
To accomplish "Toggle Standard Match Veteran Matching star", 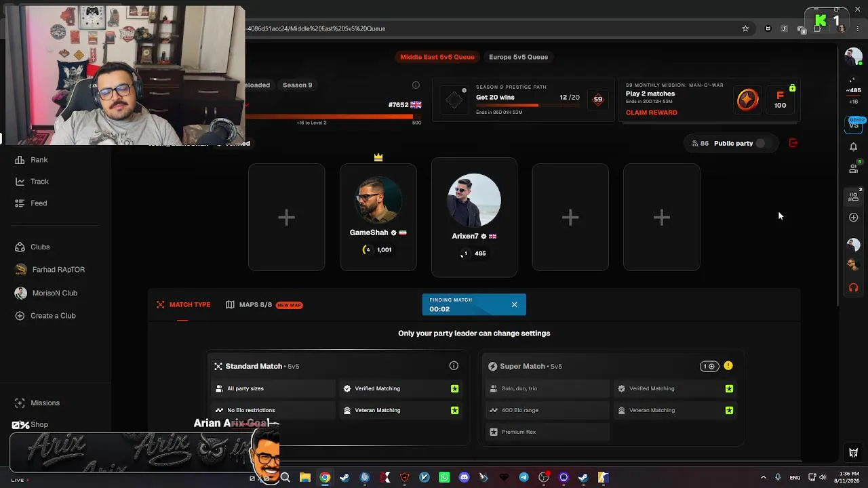I will tap(454, 411).
